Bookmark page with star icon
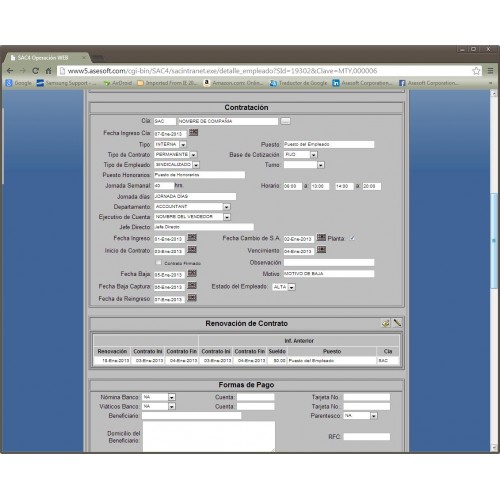Screen dimensions: 500x500 click(x=476, y=71)
